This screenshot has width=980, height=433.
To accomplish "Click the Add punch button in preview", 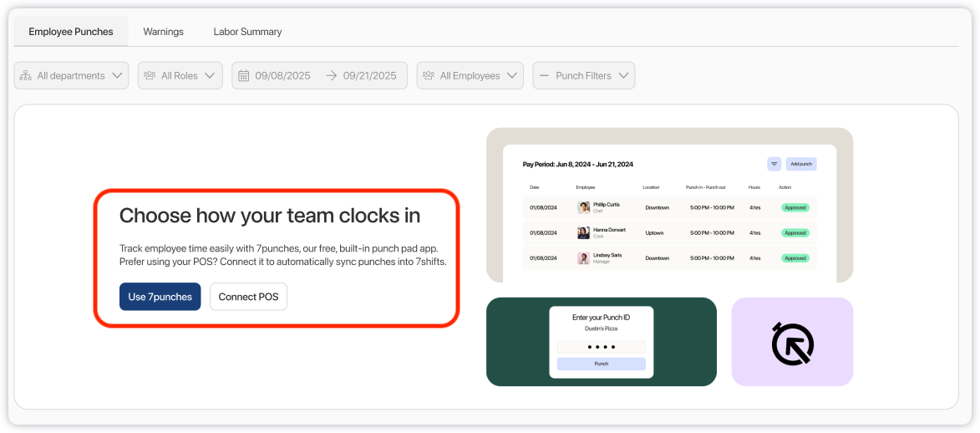I will (801, 164).
